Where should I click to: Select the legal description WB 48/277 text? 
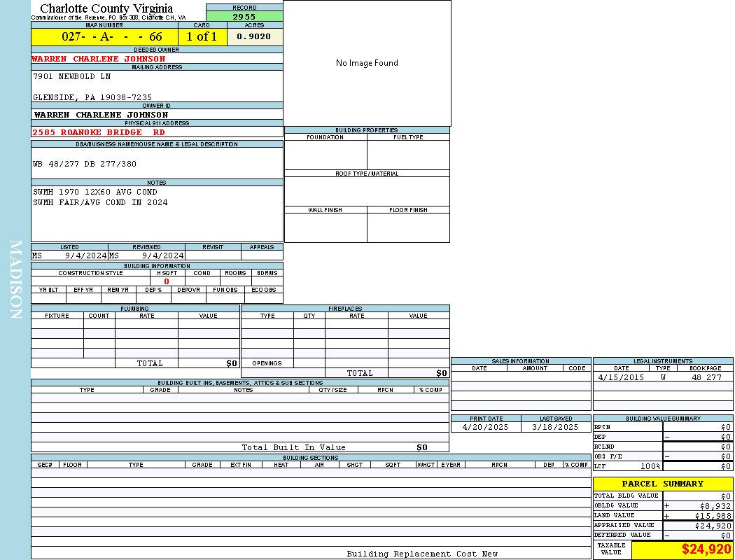click(85, 164)
